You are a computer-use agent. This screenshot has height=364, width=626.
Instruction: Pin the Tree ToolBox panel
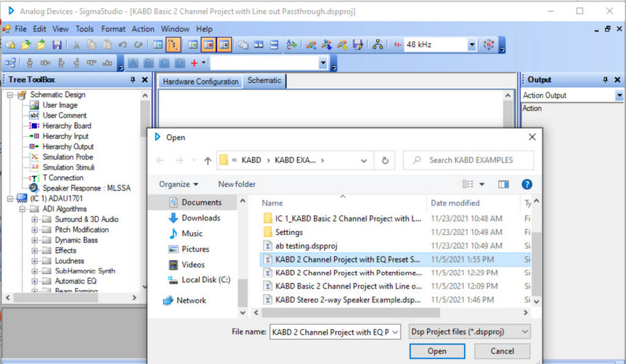[133, 80]
